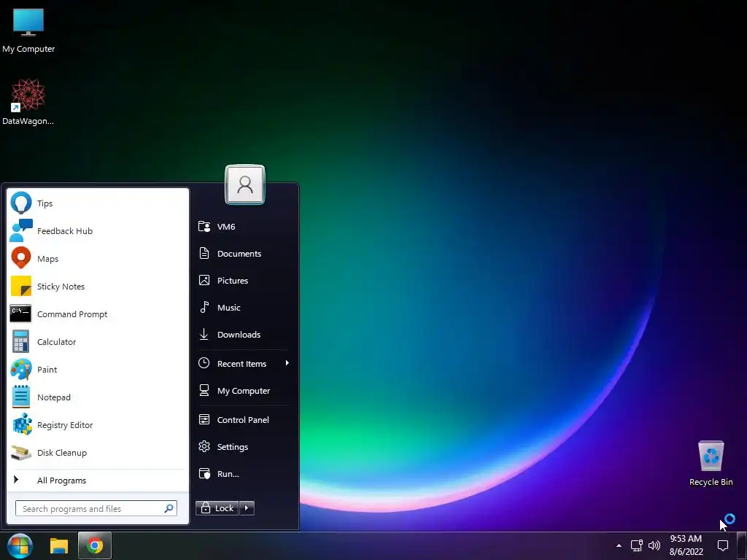Open the Tips app icon
Image resolution: width=747 pixels, height=560 pixels.
21,203
